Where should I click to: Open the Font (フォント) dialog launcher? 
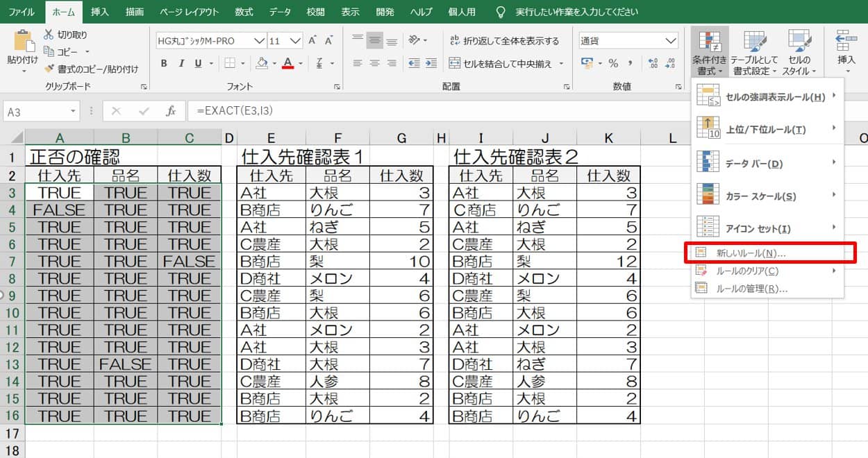(337, 87)
